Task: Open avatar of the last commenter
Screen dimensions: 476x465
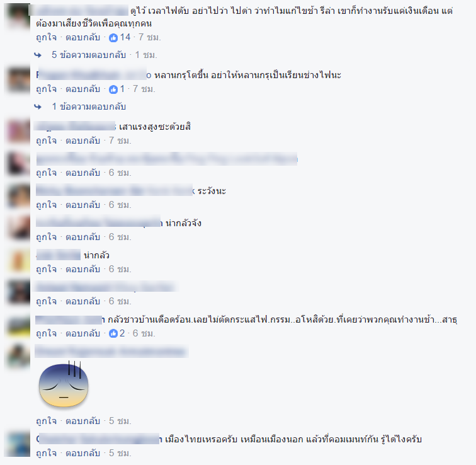Action: (18, 445)
